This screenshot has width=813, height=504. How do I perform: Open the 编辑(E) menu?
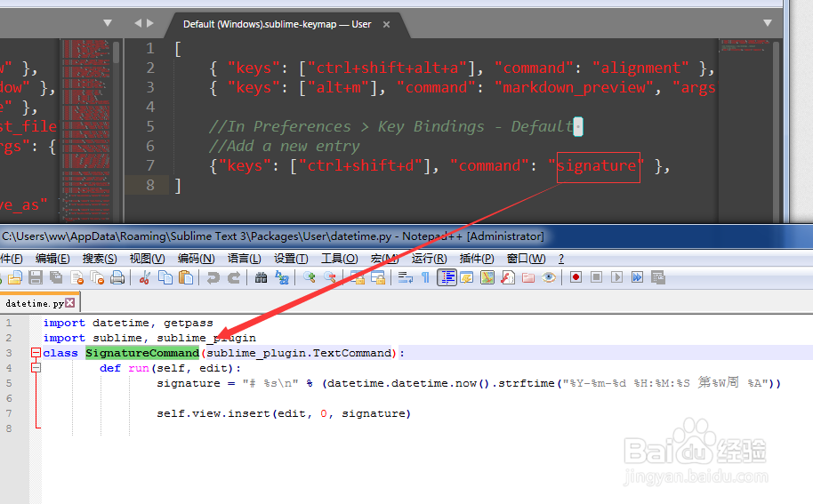click(x=52, y=259)
